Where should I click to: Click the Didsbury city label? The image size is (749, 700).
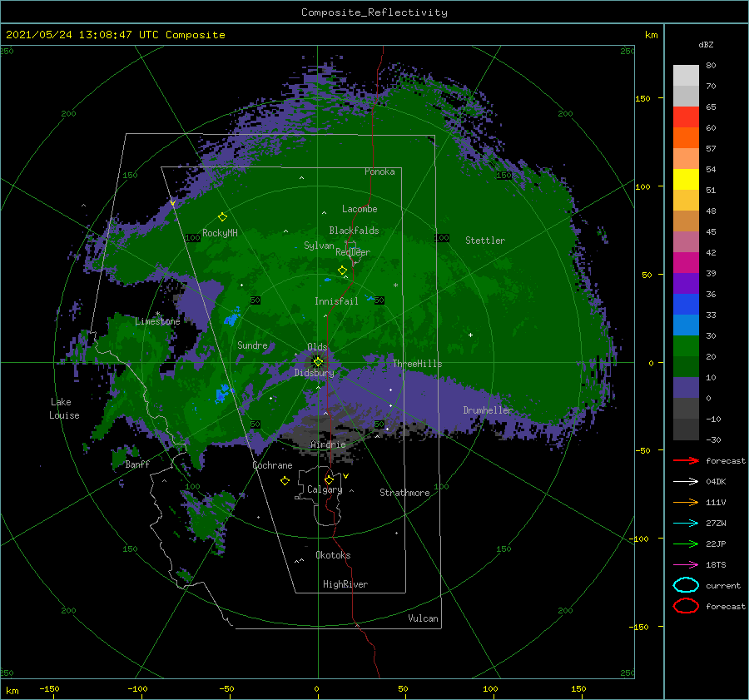click(315, 373)
